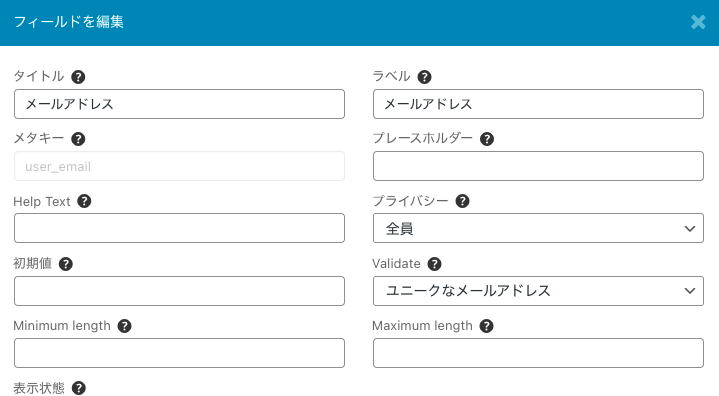
Task: Expand the Validate dropdown ユニークなメールアドレス
Action: point(538,291)
